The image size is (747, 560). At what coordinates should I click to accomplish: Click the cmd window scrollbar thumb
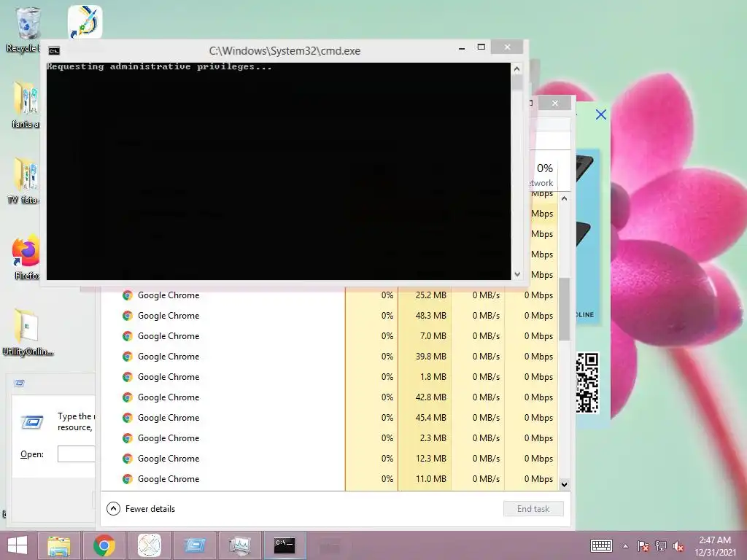point(517,82)
